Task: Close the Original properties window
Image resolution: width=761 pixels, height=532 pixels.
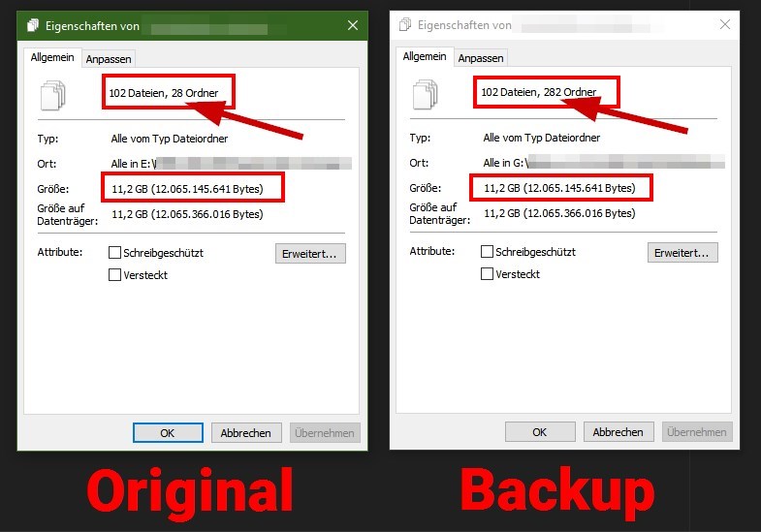Action: [353, 25]
